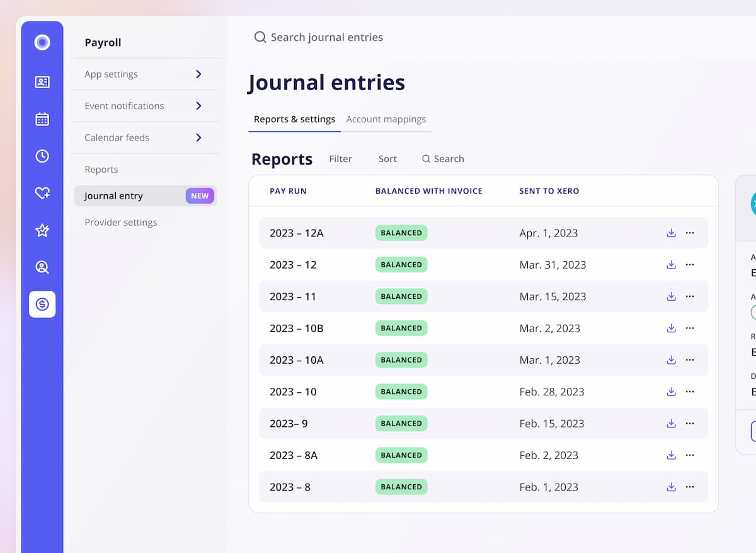The image size is (756, 553).
Task: Open Provider settings in the Payroll menu
Action: 121,223
